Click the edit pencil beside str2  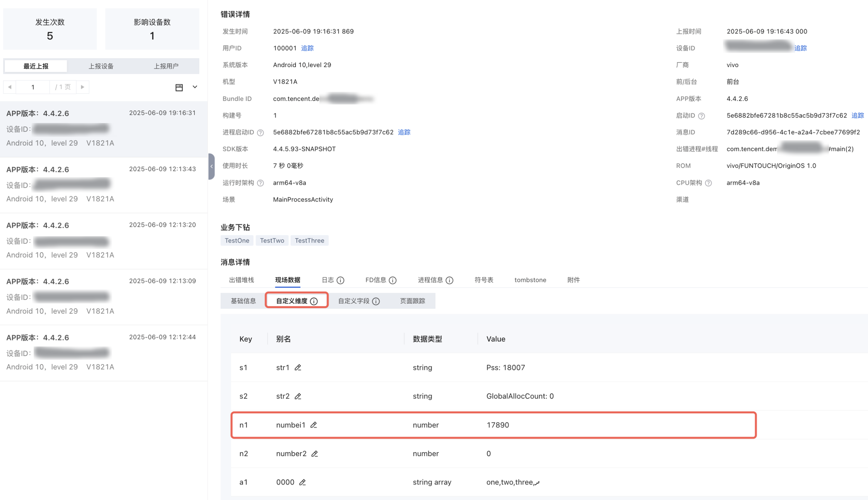click(x=298, y=396)
